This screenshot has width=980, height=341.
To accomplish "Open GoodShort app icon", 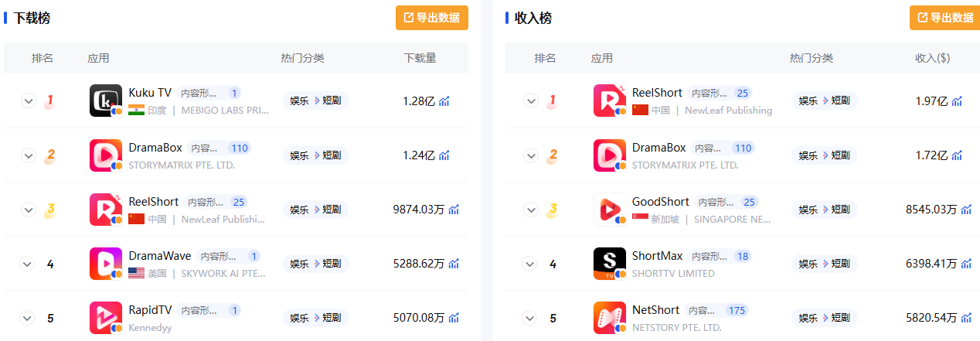I will coord(610,210).
